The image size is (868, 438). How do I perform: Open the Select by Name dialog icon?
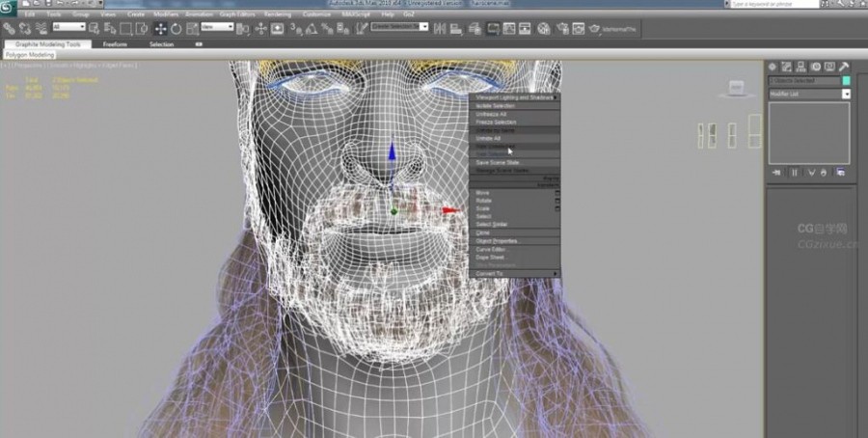coord(110,28)
